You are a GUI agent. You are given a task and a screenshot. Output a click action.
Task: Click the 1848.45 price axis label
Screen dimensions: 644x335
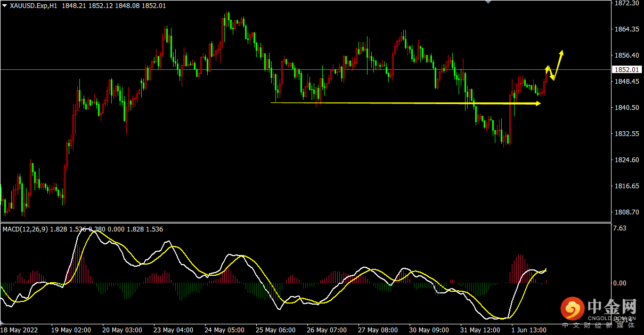pyautogui.click(x=626, y=82)
